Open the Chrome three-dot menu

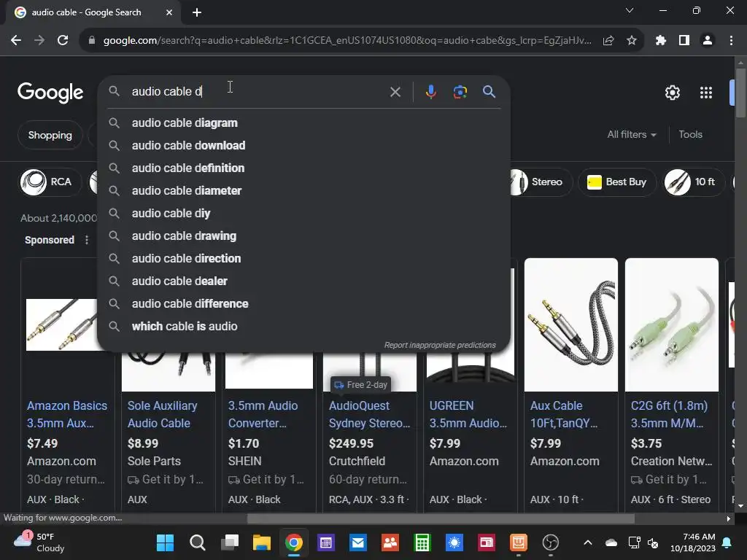(x=731, y=41)
